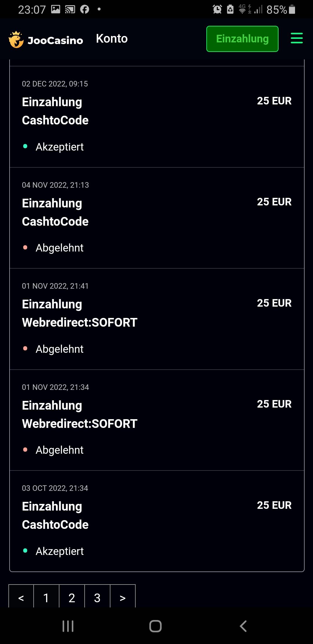This screenshot has height=644, width=313.
Task: Tap the battery icon in status bar
Action: (x=292, y=10)
